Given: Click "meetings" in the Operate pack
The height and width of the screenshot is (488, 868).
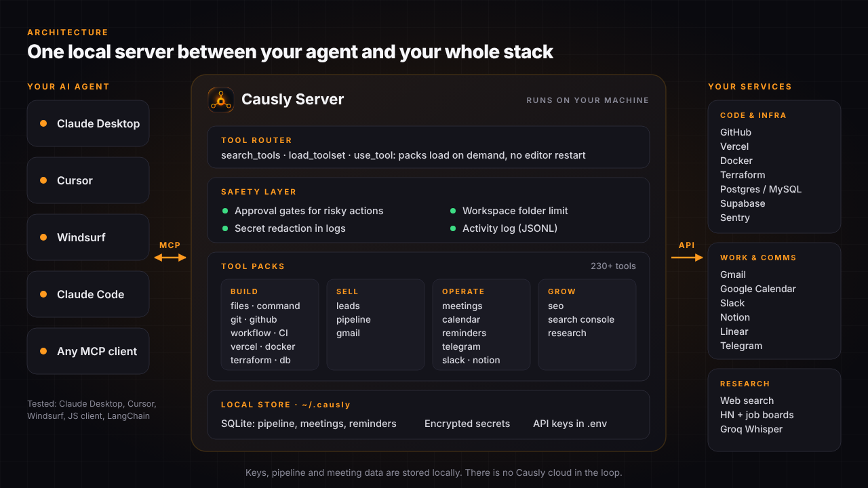Looking at the screenshot, I should pos(462,306).
